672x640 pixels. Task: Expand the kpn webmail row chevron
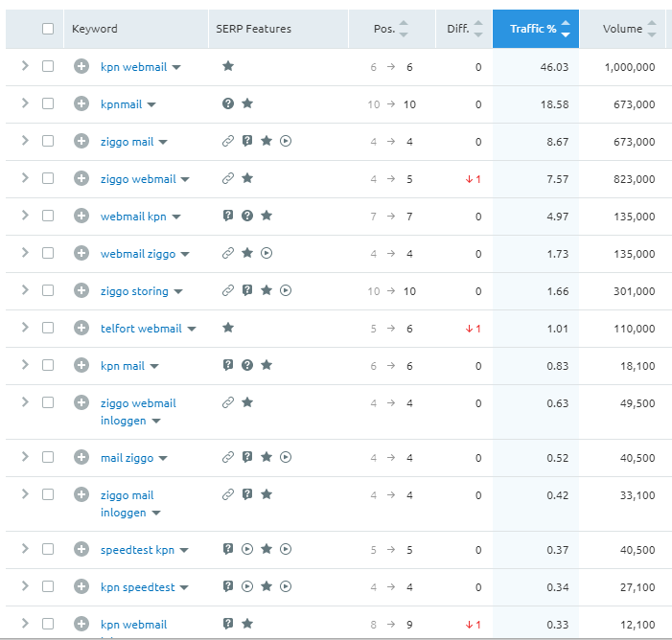click(25, 65)
